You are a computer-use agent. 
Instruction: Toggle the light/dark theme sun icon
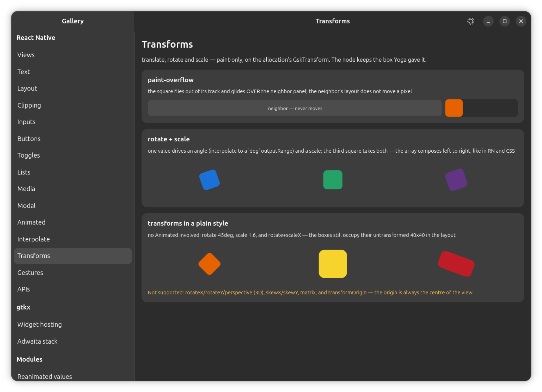click(471, 21)
